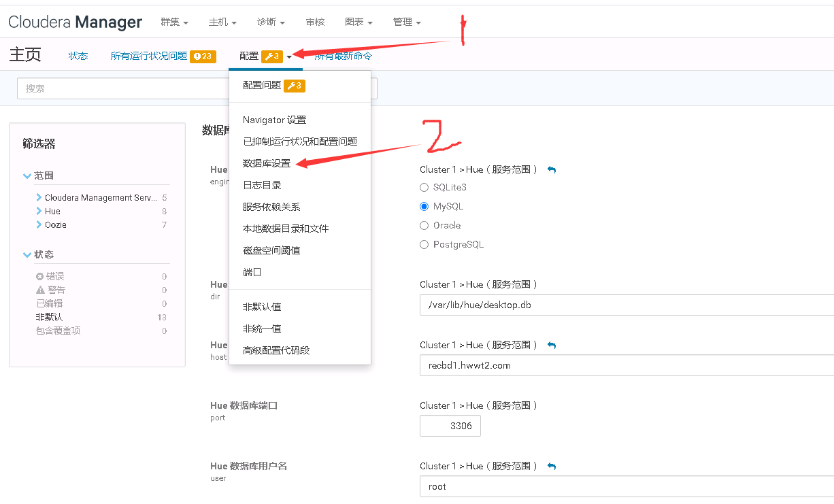
Task: Switch to the 状态 tab
Action: point(78,56)
